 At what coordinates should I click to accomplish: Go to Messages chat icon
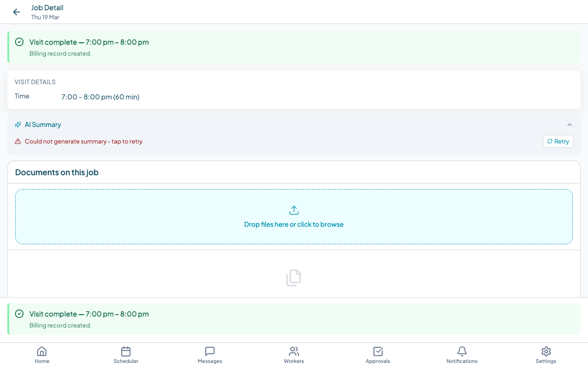coord(210,351)
